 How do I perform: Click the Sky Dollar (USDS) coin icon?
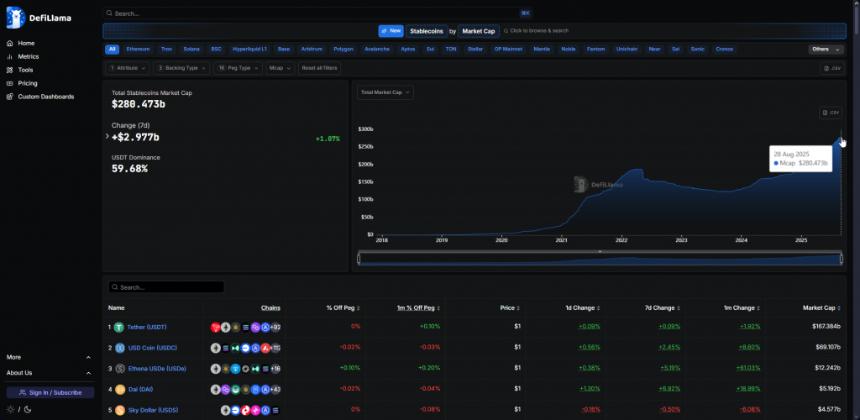(119, 410)
